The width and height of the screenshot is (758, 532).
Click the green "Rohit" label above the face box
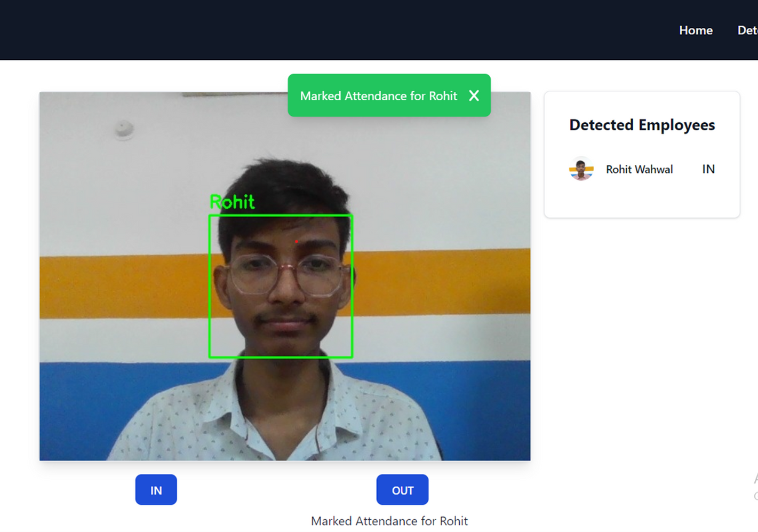pos(232,202)
